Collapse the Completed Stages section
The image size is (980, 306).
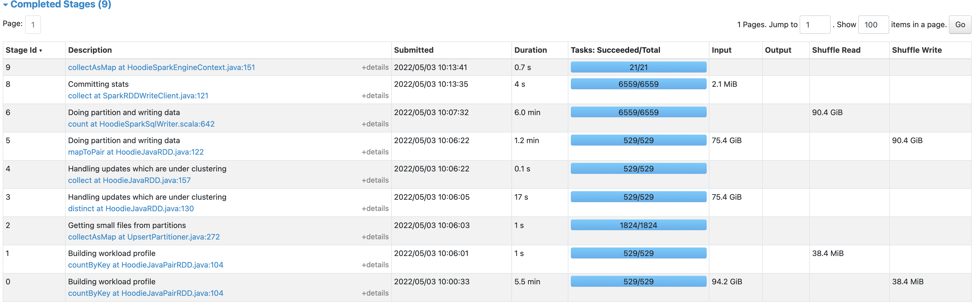click(57, 4)
